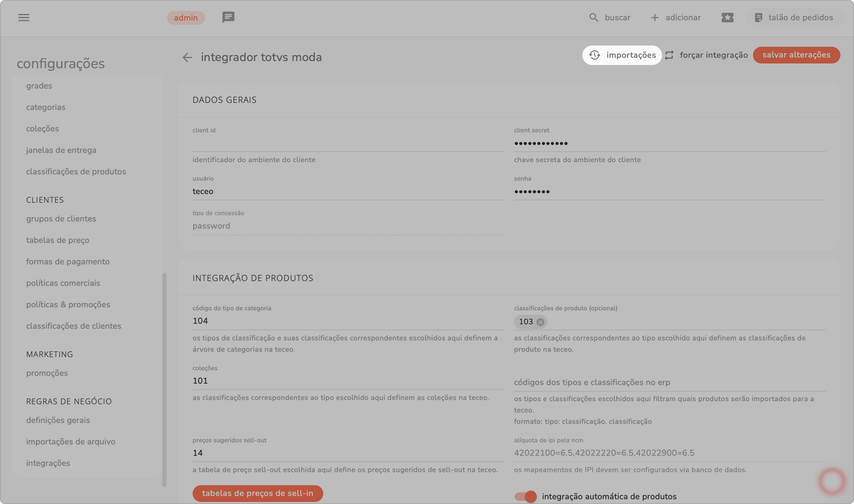This screenshot has width=854, height=504.
Task: Open the starred favorites icon
Action: (x=727, y=17)
